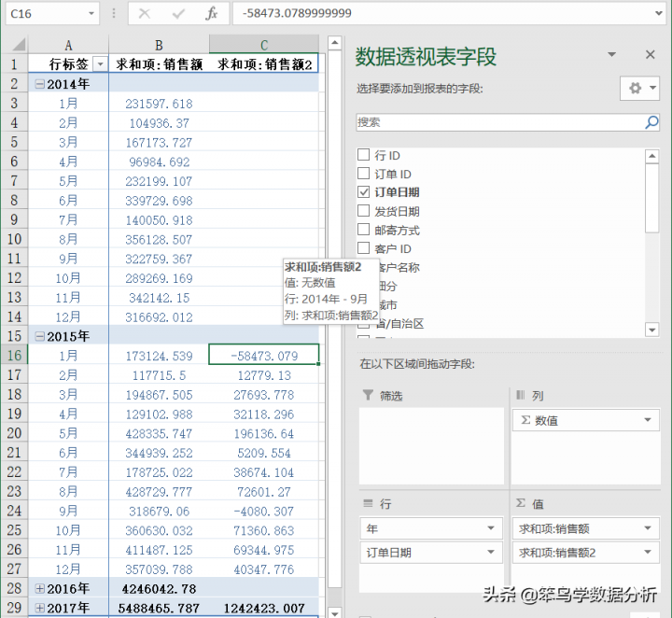Click the select-all corner of the sheet
This screenshot has width=672, height=618.
16,45
